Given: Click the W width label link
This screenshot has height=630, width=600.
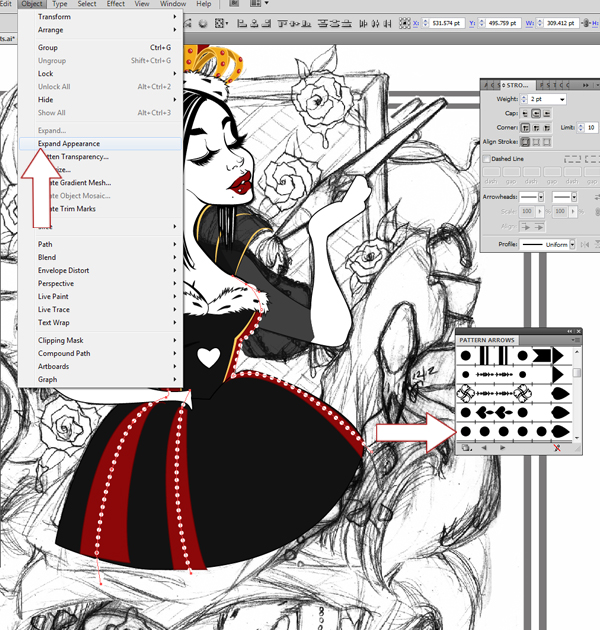Looking at the screenshot, I should (530, 23).
